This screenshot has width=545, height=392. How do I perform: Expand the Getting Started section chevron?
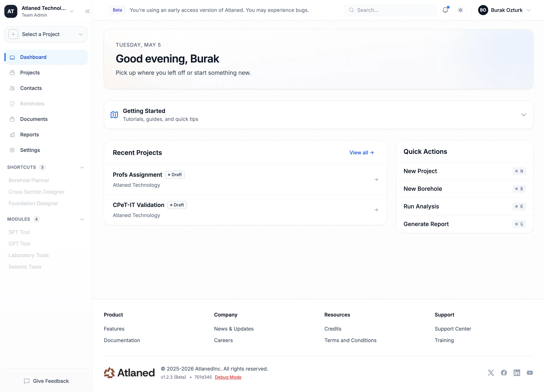pos(524,115)
